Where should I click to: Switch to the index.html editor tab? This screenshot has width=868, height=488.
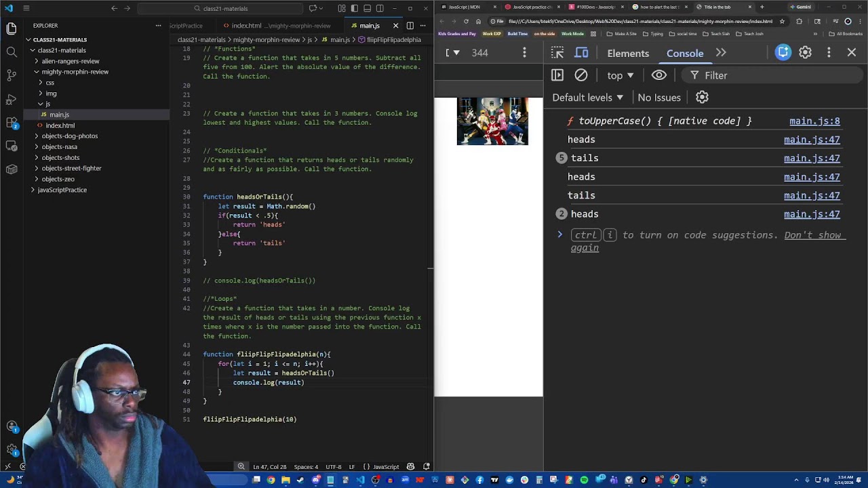tap(246, 26)
